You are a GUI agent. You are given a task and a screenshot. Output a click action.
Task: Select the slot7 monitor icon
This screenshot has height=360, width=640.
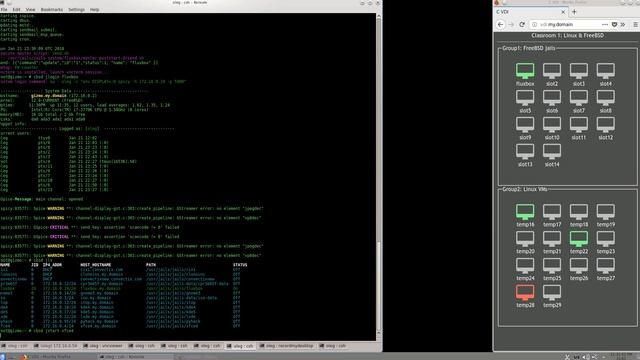click(x=579, y=98)
